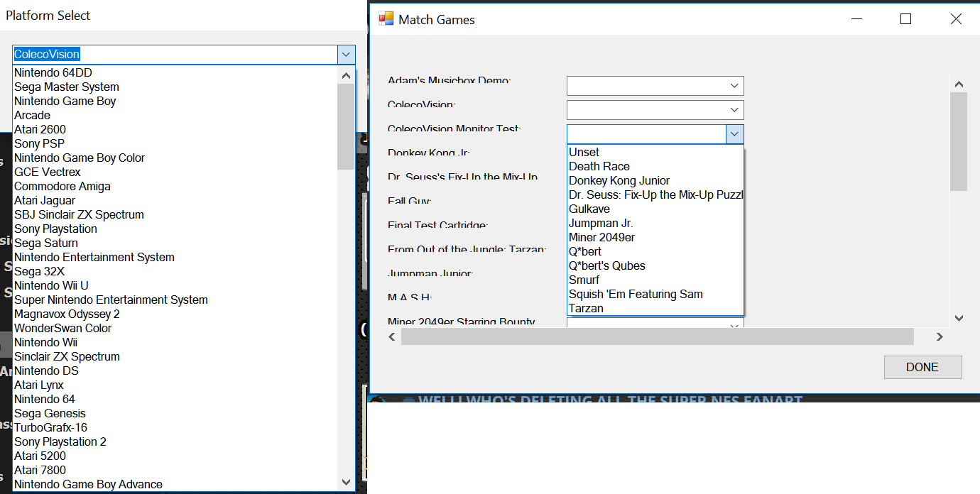
Task: Click the platform list scrollbar up arrow
Action: (x=346, y=75)
